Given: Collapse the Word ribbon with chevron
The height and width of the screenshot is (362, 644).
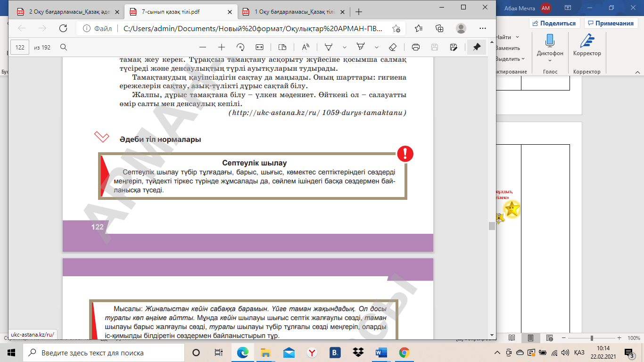Looking at the screenshot, I should [x=637, y=72].
